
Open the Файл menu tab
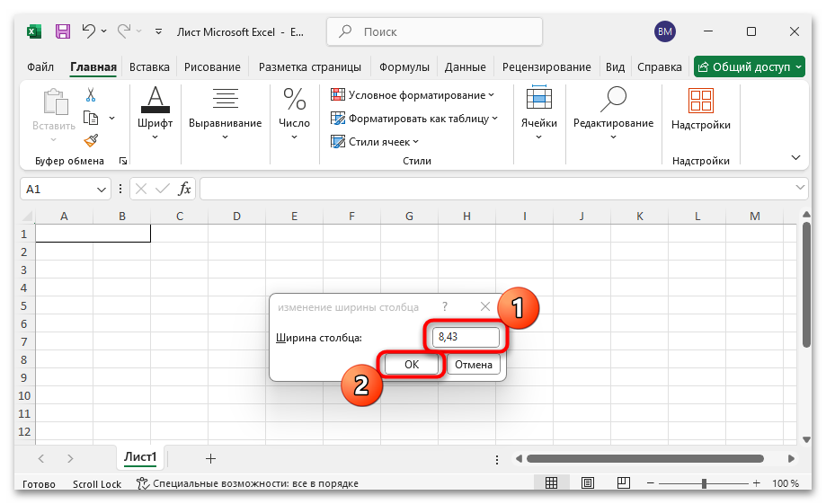tap(40, 66)
